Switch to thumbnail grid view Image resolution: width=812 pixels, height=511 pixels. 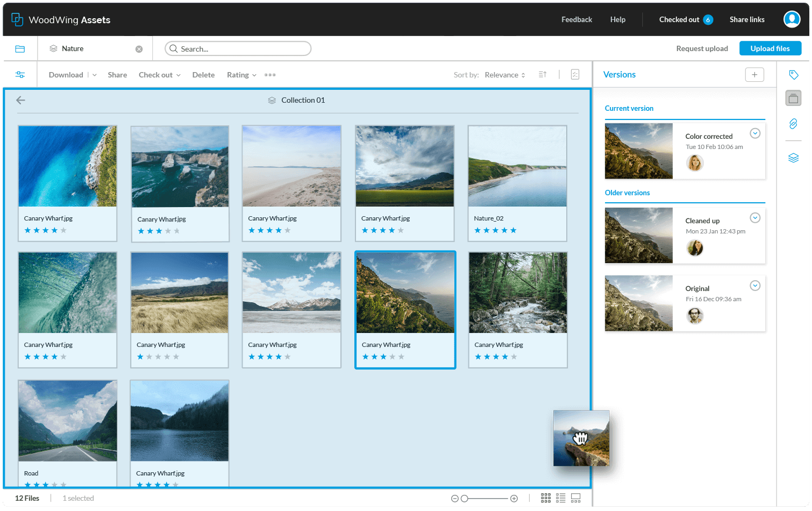tap(546, 498)
